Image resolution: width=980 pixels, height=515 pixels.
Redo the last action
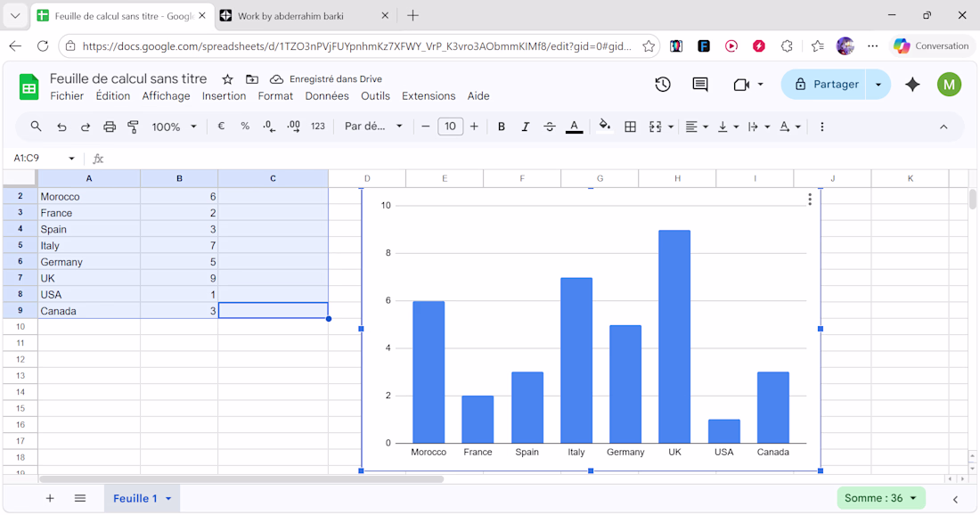(x=85, y=127)
